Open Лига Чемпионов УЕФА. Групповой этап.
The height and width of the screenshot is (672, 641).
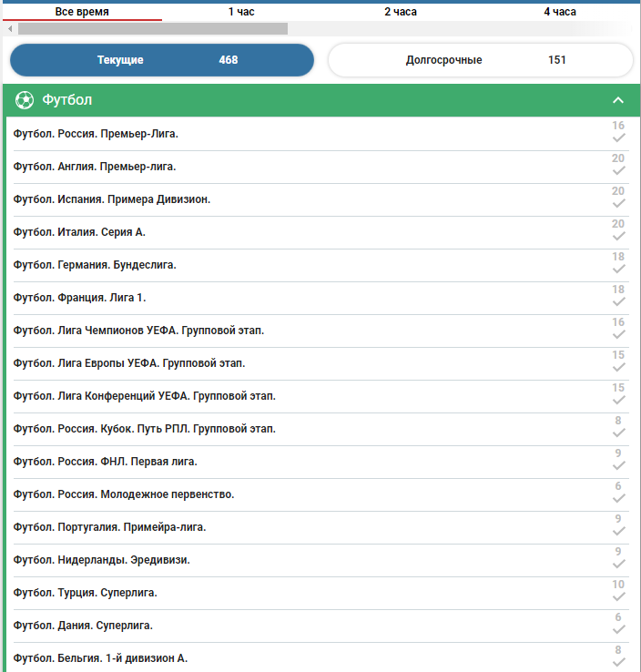coord(138,331)
